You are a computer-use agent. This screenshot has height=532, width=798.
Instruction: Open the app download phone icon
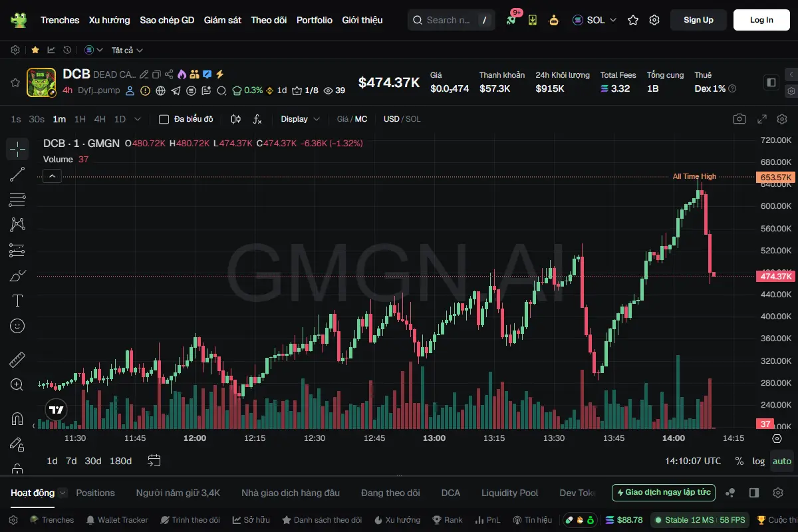(x=533, y=20)
